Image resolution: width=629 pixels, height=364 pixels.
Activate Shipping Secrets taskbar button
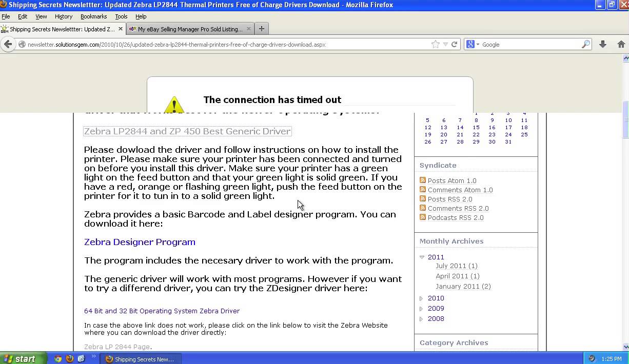click(141, 359)
